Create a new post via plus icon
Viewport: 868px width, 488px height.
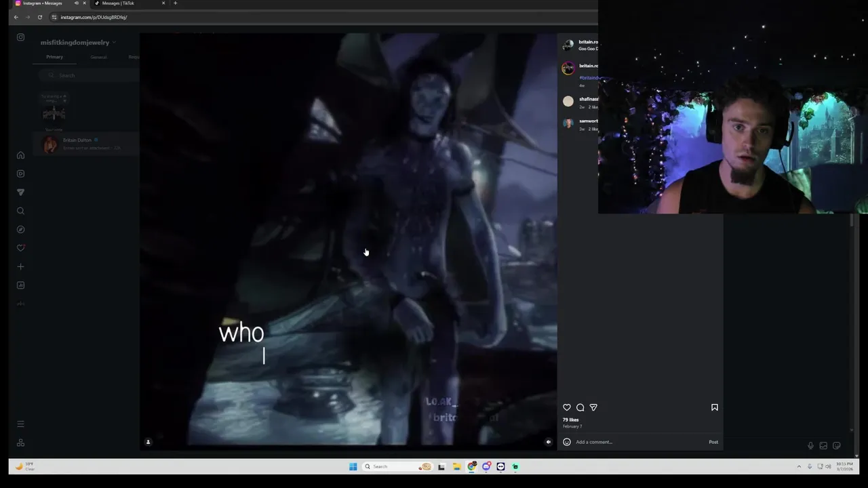21,267
